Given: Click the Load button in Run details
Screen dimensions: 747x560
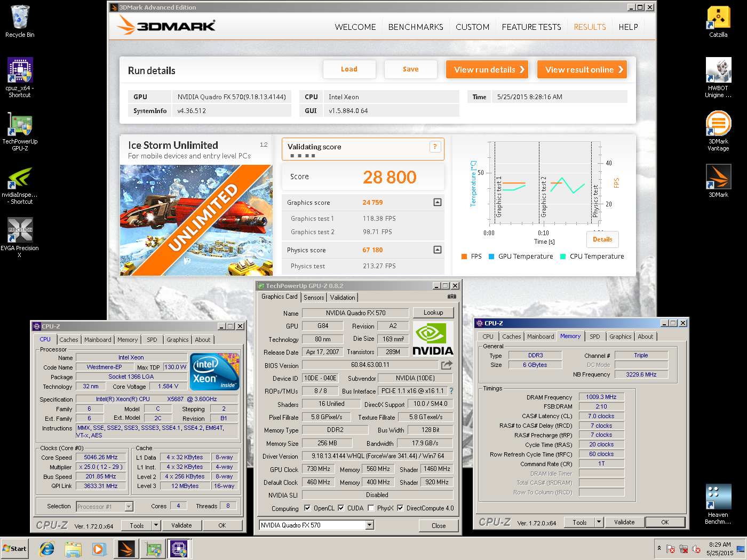Looking at the screenshot, I should tap(349, 69).
